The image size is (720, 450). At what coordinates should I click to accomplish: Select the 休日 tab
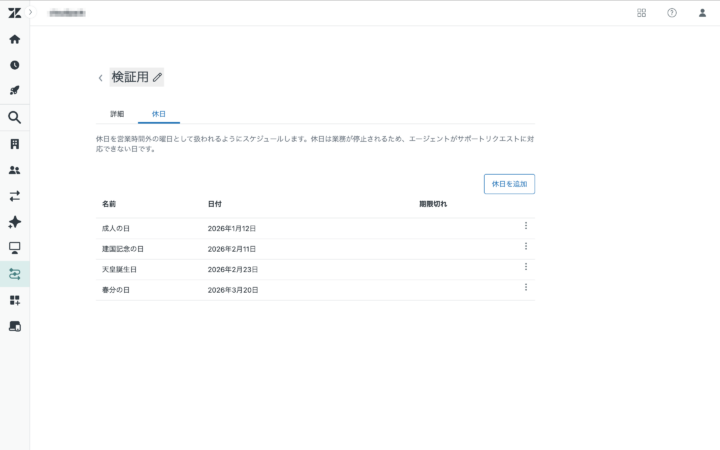coord(158,114)
